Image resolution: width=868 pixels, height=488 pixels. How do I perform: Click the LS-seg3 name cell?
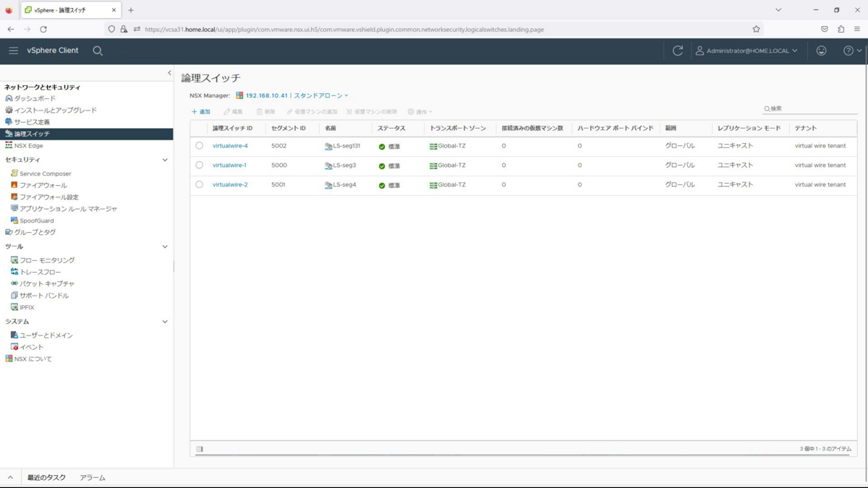[341, 166]
